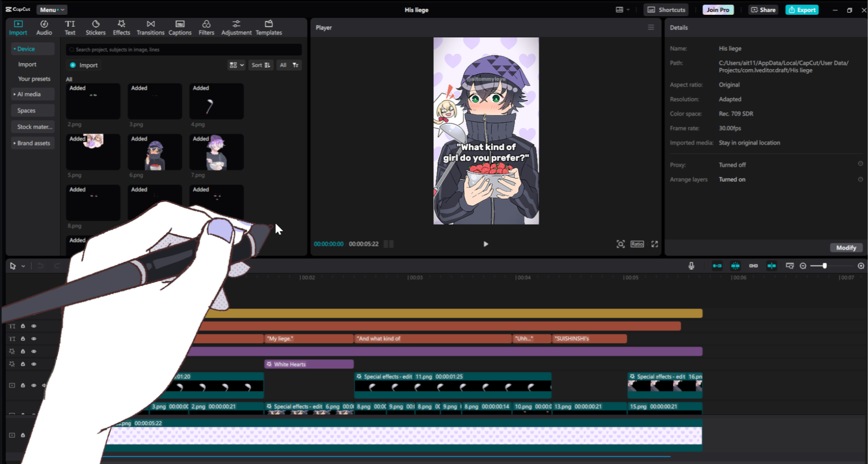The image size is (868, 464).
Task: Lock the "My liege." text track
Action: tap(23, 339)
